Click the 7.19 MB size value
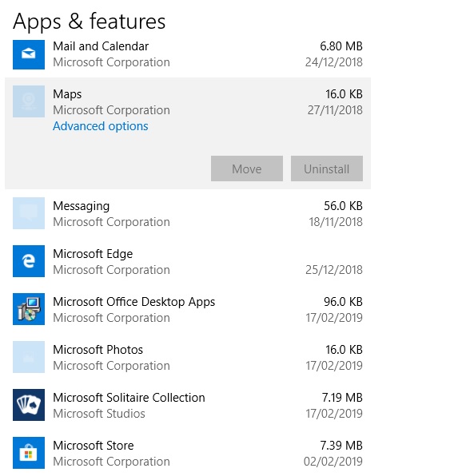The width and height of the screenshot is (462, 476). coord(342,398)
